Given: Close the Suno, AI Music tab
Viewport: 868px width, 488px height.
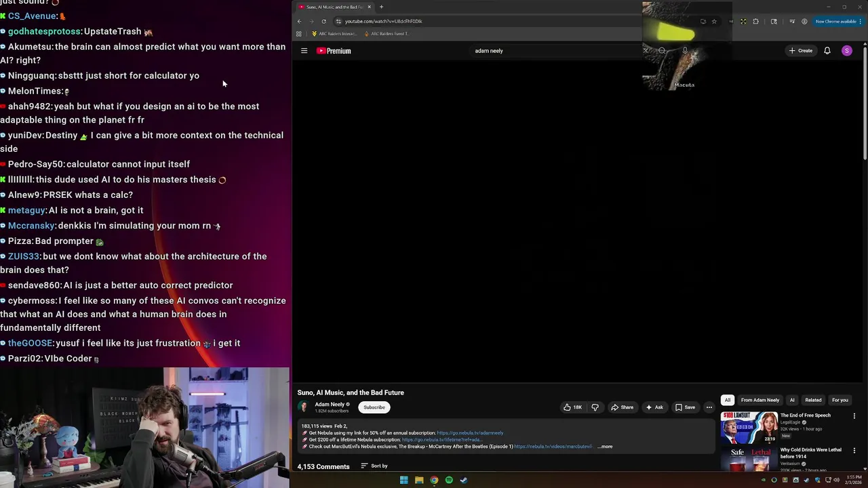Looking at the screenshot, I should pos(370,7).
